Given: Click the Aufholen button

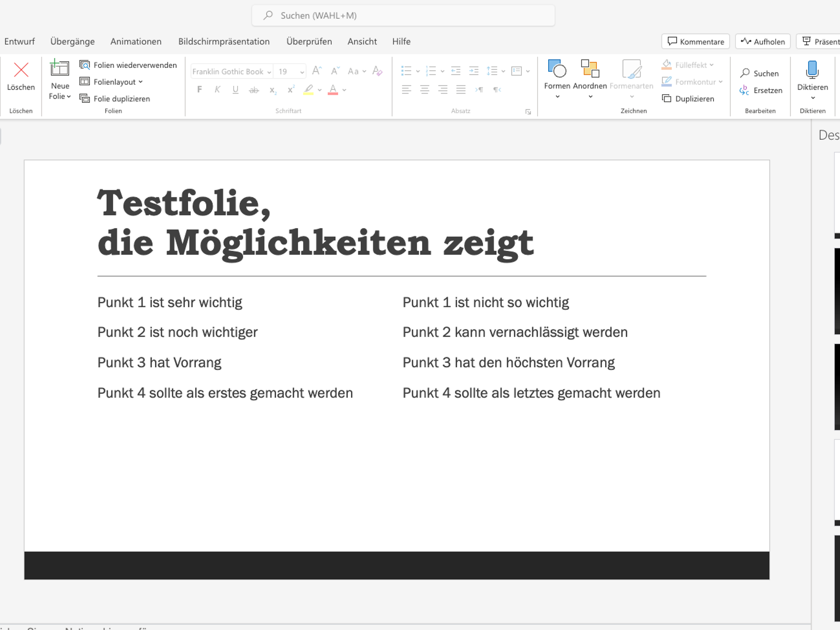Looking at the screenshot, I should click(762, 41).
